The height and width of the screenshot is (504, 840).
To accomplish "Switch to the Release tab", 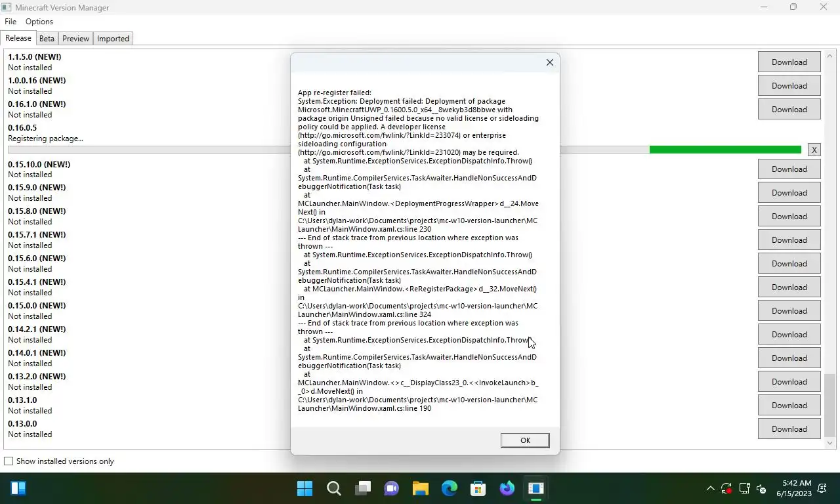I will pyautogui.click(x=18, y=38).
